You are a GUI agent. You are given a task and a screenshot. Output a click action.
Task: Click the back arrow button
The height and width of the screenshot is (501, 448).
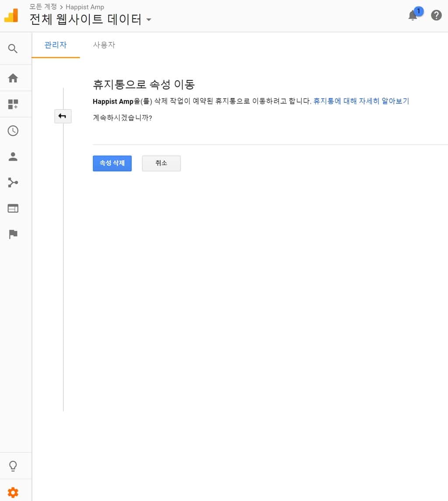pyautogui.click(x=63, y=116)
